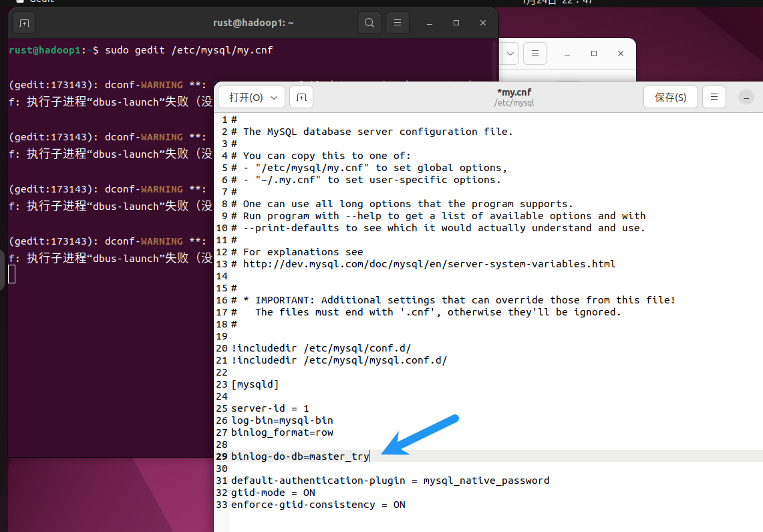Click the server-id = 1 line
Screen dimensions: 763x532
click(x=270, y=408)
